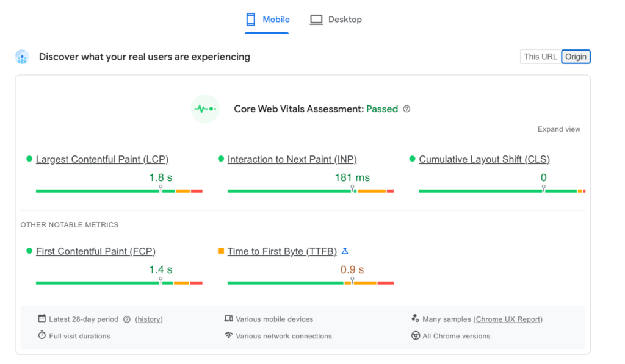This screenshot has width=625, height=364.
Task: Click Various mobile devices text
Action: tap(274, 319)
